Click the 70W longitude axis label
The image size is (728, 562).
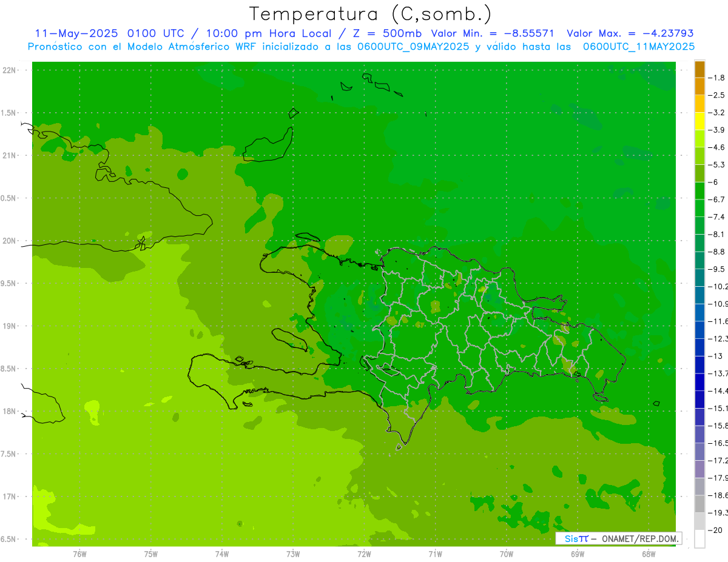coord(507,554)
